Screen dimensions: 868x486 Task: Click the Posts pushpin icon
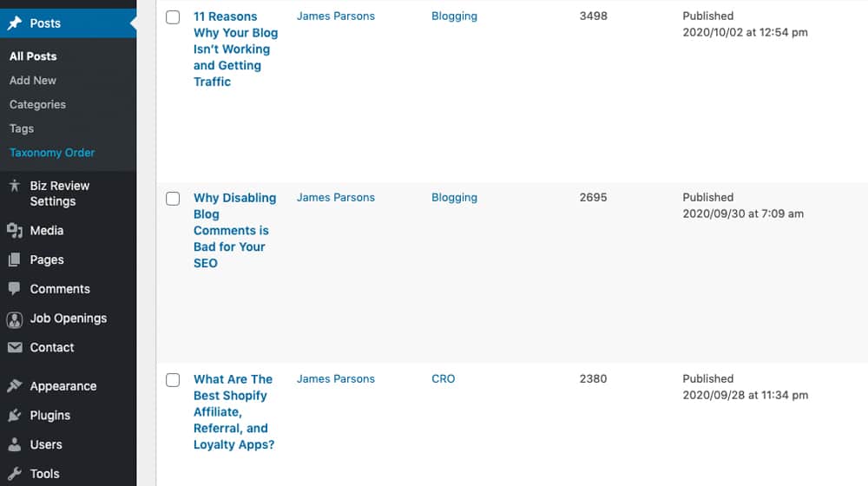pyautogui.click(x=15, y=23)
